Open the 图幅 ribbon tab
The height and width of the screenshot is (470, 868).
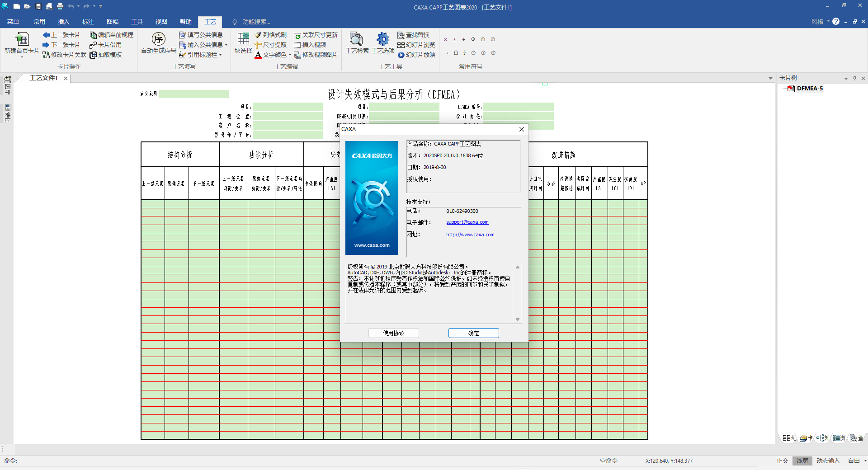(x=113, y=21)
